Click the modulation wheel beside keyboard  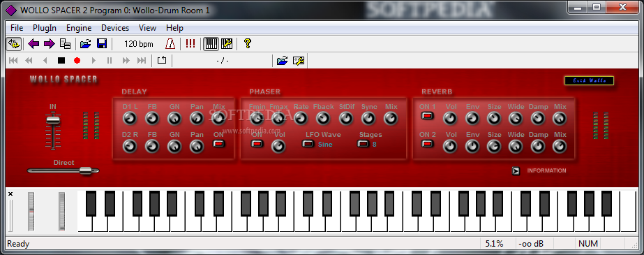pos(62,212)
